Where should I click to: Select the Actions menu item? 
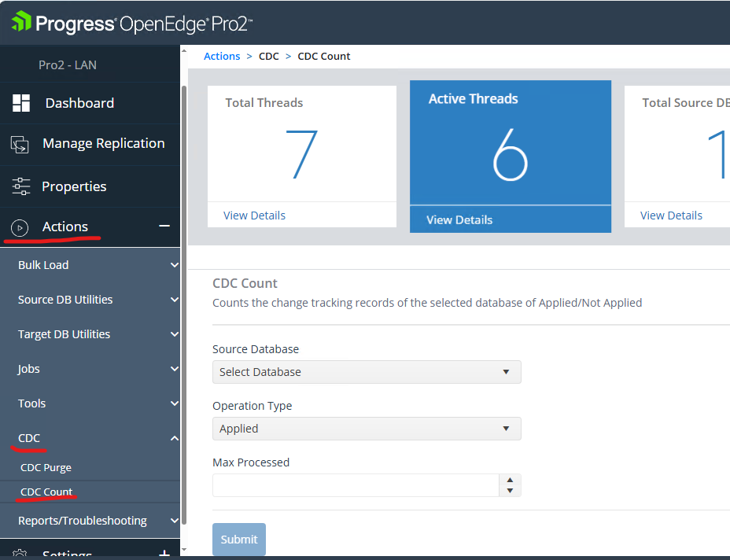click(65, 227)
